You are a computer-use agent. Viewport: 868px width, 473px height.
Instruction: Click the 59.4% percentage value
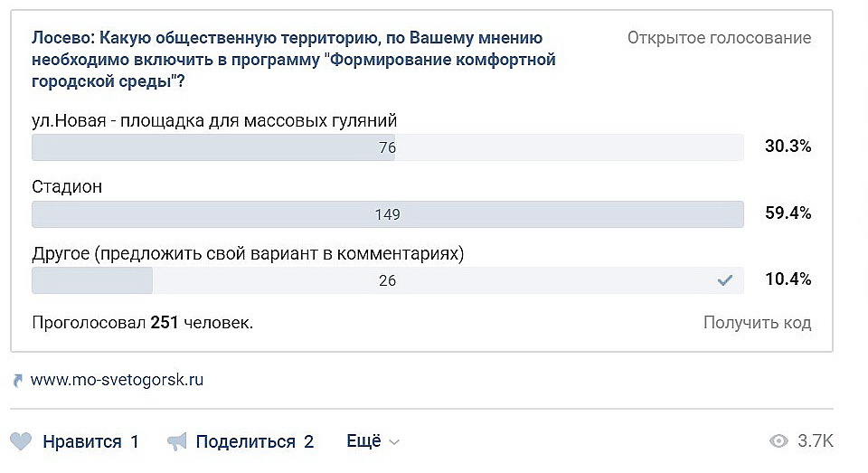(788, 213)
